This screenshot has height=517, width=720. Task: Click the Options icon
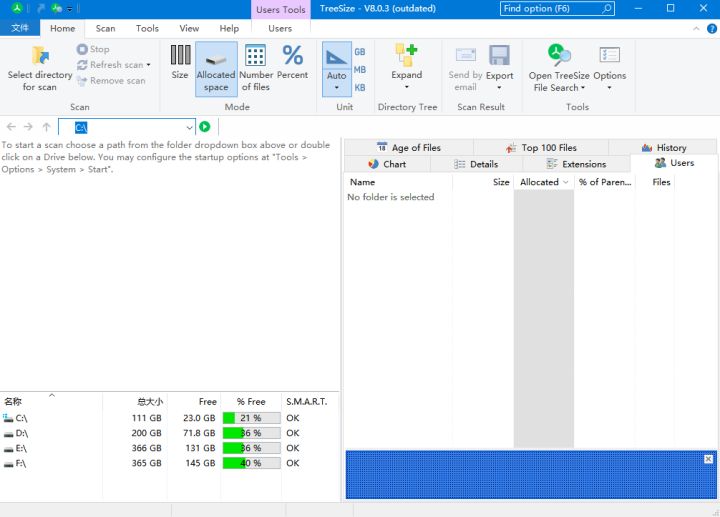tap(609, 55)
